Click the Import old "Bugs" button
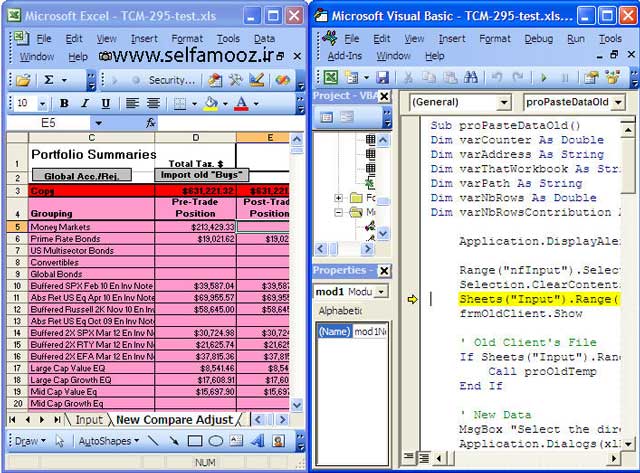 coord(202,175)
